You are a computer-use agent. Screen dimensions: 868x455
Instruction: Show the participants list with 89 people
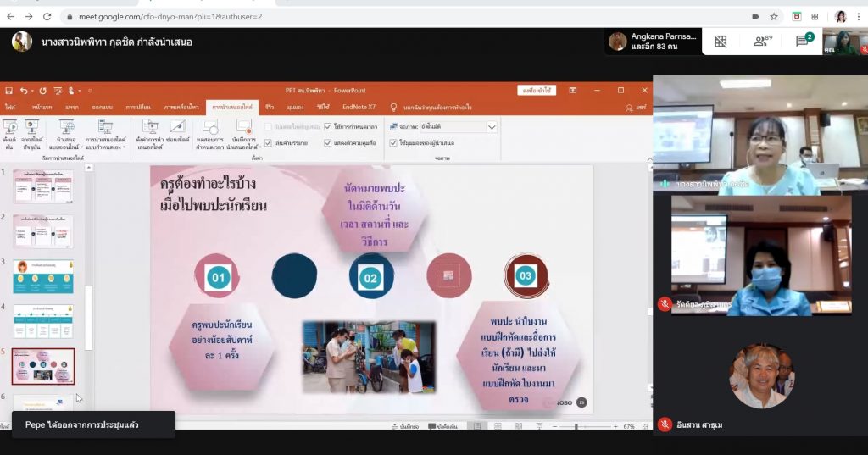pos(762,41)
